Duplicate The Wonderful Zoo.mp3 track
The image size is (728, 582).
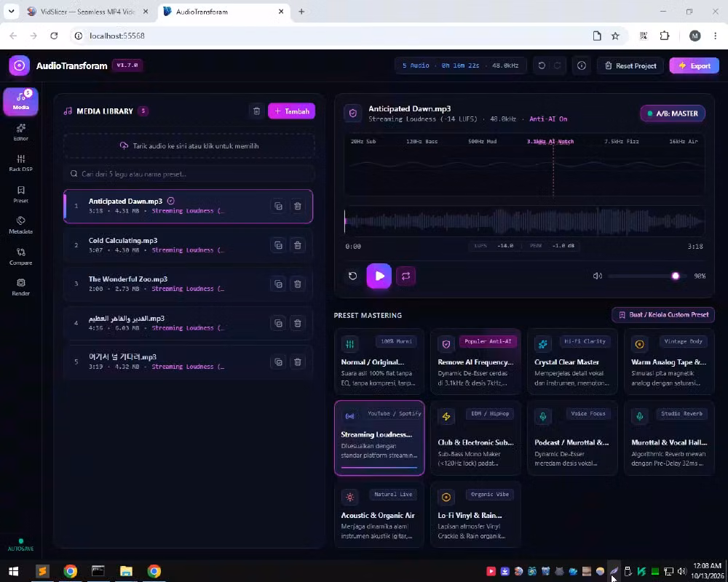[x=278, y=284]
